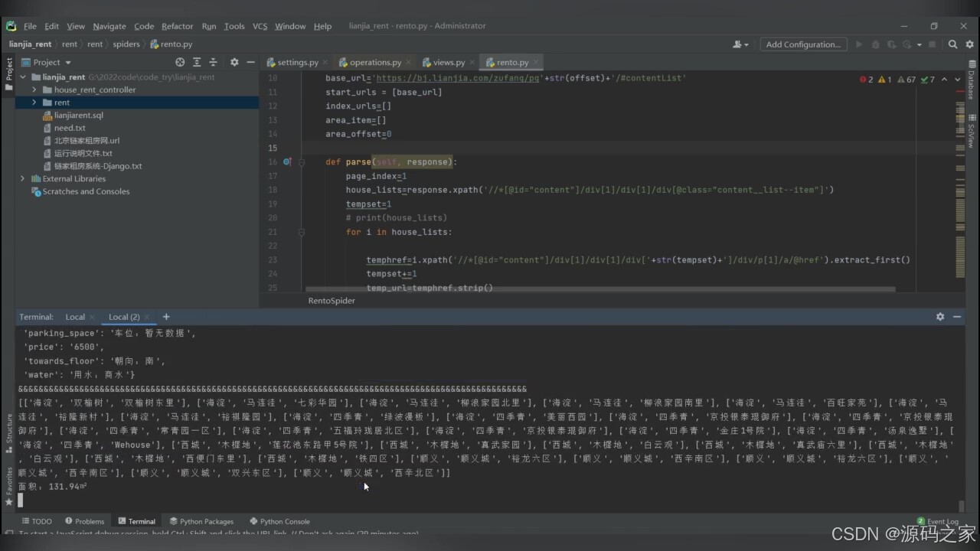Close the Local (2) terminal tab
This screenshot has height=551, width=980.
[149, 317]
